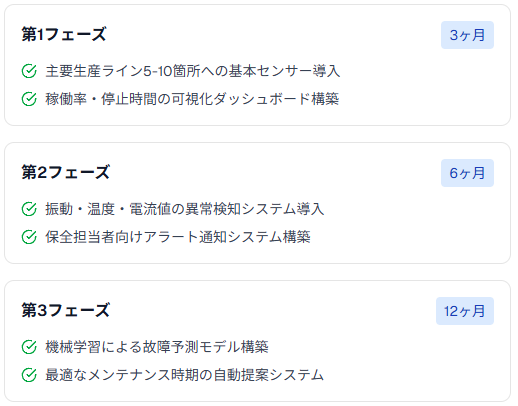518x406 pixels.
Task: Click text 振動・温度・電流値の異常検知システム導入
Action: [x=185, y=209]
